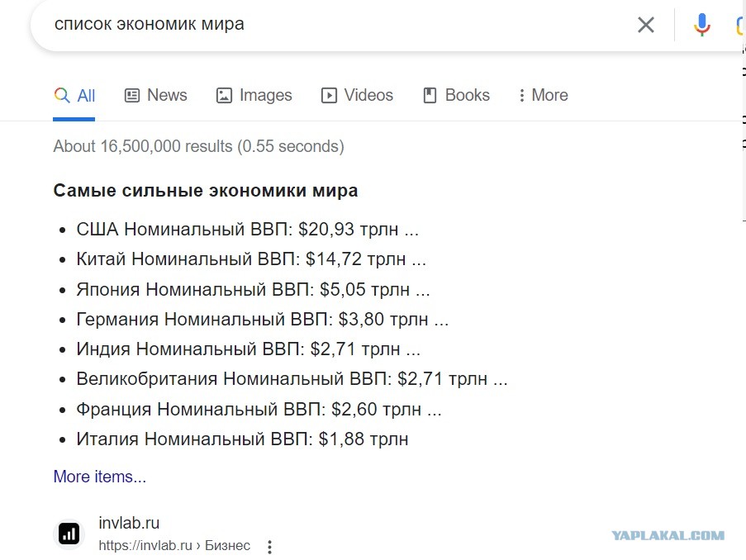Click the Самые сильные экономики мира heading

pos(206,191)
